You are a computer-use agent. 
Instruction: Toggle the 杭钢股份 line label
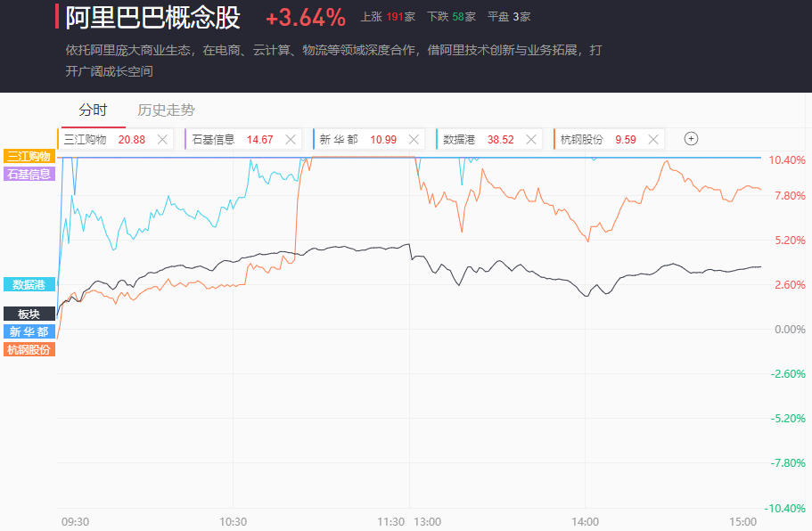[29, 349]
